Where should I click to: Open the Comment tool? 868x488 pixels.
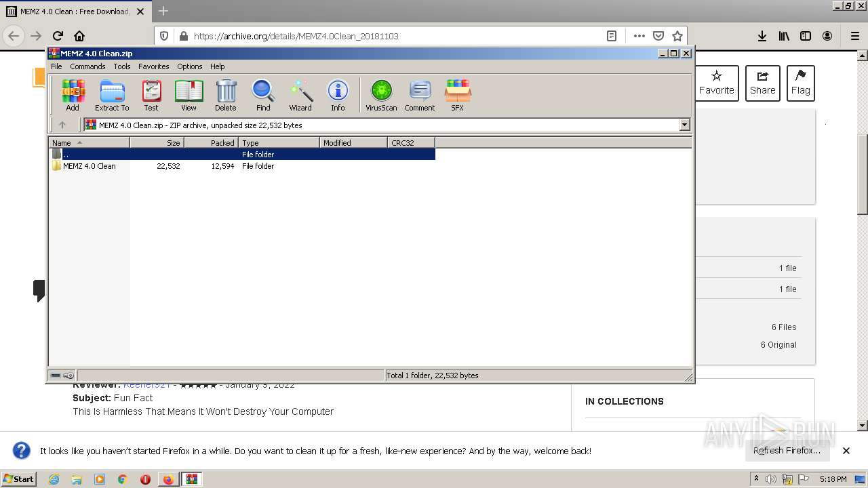[x=420, y=95]
